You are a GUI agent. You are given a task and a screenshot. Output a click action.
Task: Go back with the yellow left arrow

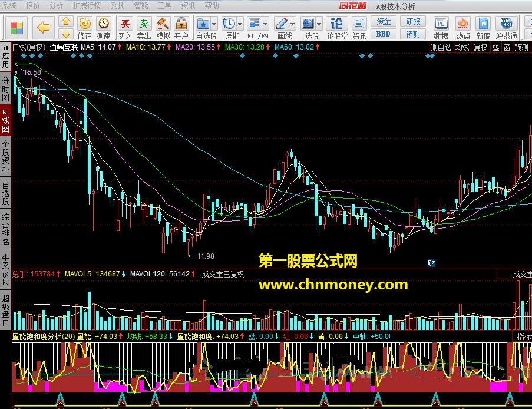[43, 27]
